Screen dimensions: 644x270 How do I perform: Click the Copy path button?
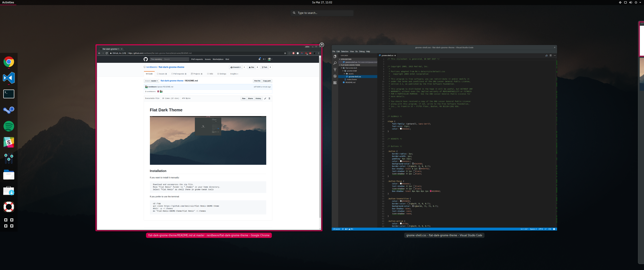(x=267, y=81)
